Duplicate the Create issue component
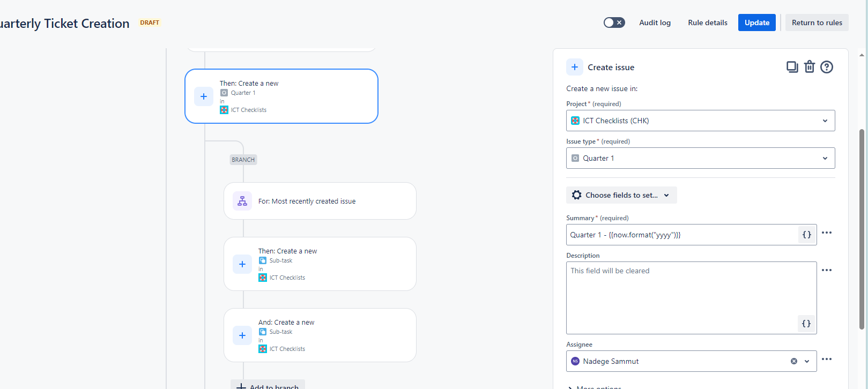This screenshot has height=389, width=868. click(792, 67)
